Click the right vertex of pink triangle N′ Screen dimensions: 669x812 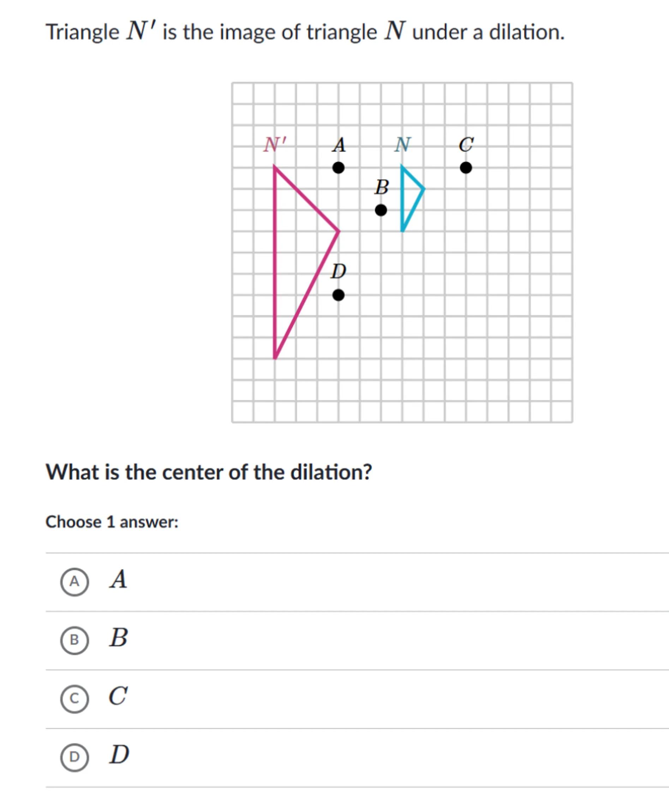coord(339,231)
